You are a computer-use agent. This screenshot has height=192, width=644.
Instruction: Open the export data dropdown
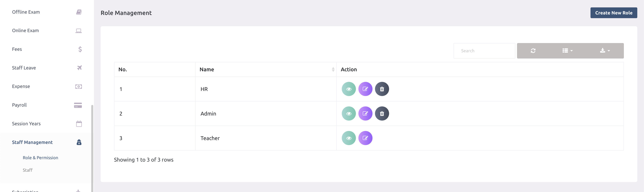(605, 51)
